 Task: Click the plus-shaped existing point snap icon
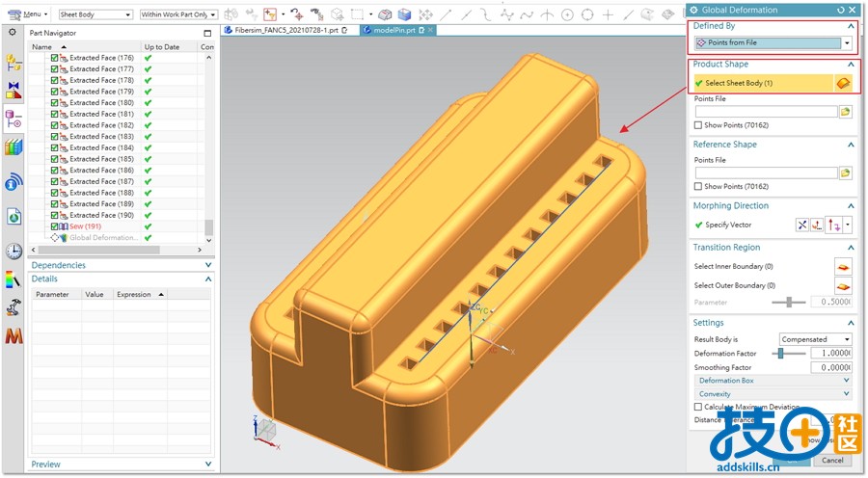(x=608, y=15)
